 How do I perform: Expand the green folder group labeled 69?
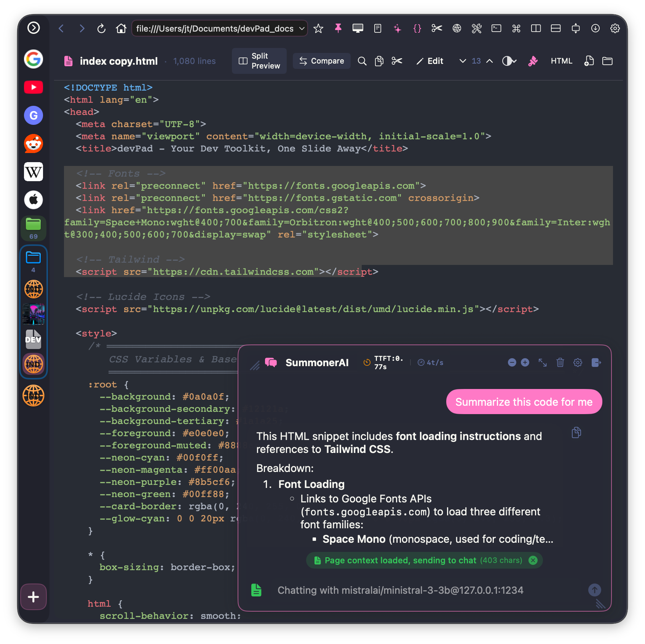34,228
